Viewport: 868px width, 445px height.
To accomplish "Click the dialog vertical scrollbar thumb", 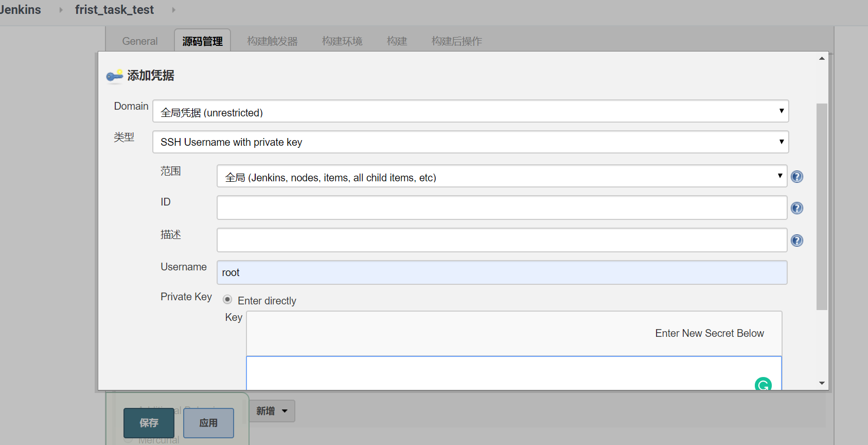I will (x=822, y=206).
